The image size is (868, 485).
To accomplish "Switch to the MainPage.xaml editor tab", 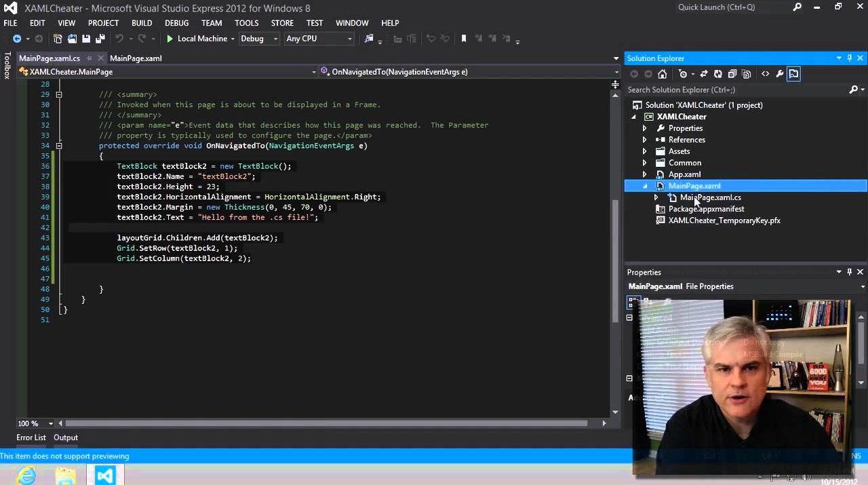I will (136, 58).
